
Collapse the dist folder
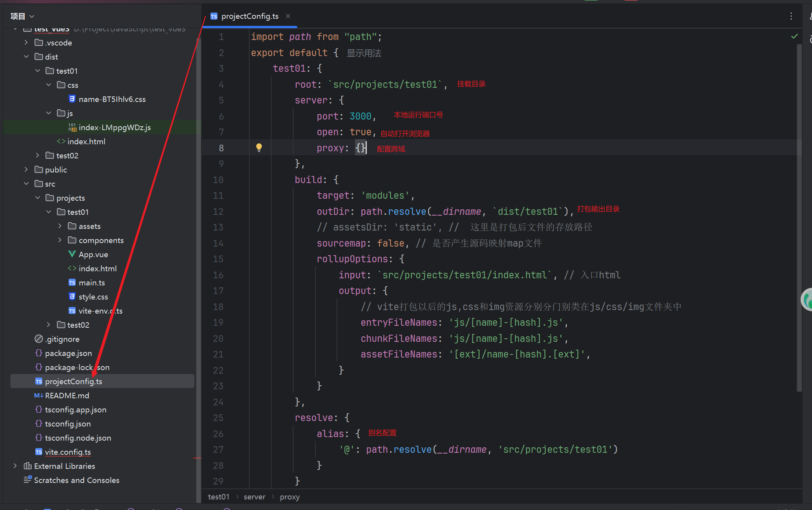[26, 56]
